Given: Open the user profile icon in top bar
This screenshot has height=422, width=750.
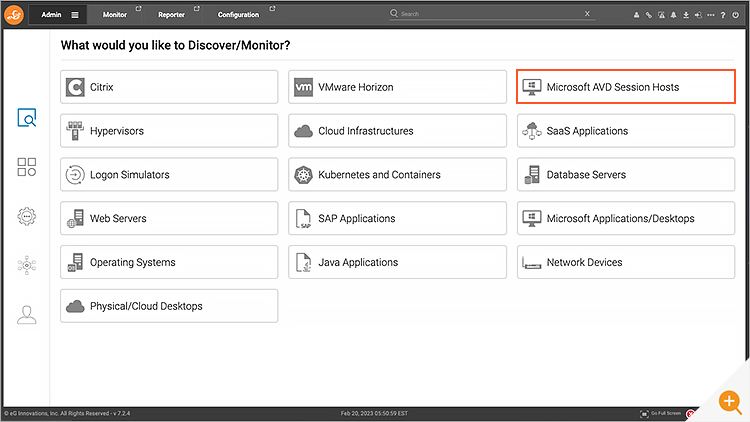Looking at the screenshot, I should pos(636,15).
